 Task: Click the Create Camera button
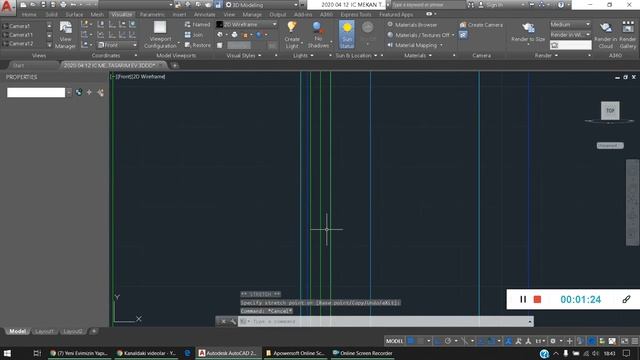coord(482,24)
